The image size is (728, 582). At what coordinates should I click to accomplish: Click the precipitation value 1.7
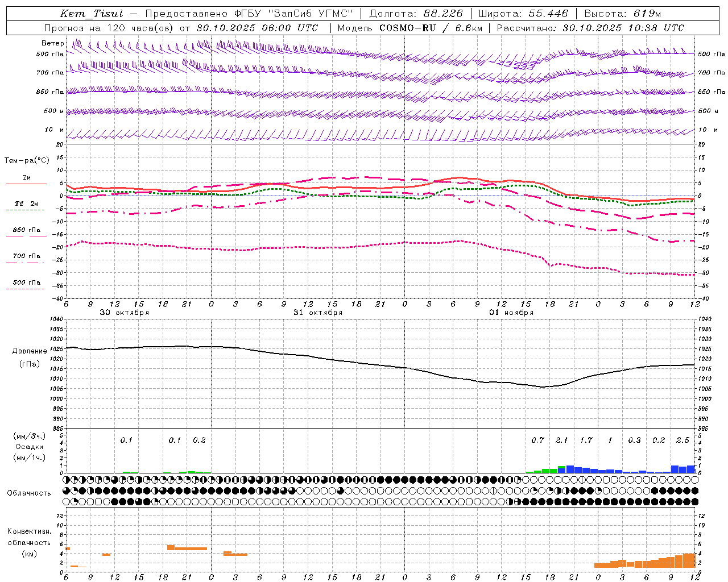tap(586, 440)
